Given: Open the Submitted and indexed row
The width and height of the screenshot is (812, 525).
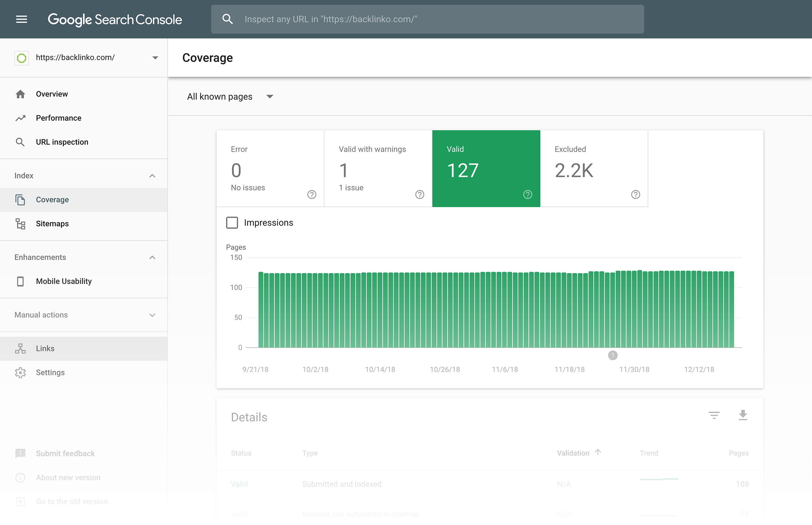Looking at the screenshot, I should (x=490, y=484).
